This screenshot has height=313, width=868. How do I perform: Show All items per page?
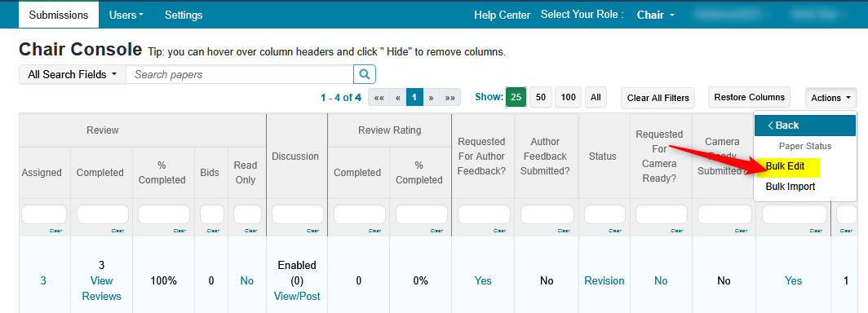(x=596, y=97)
